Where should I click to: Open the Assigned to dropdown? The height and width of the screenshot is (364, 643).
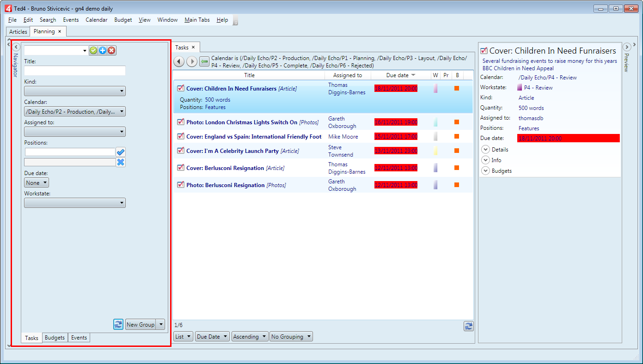tap(75, 132)
